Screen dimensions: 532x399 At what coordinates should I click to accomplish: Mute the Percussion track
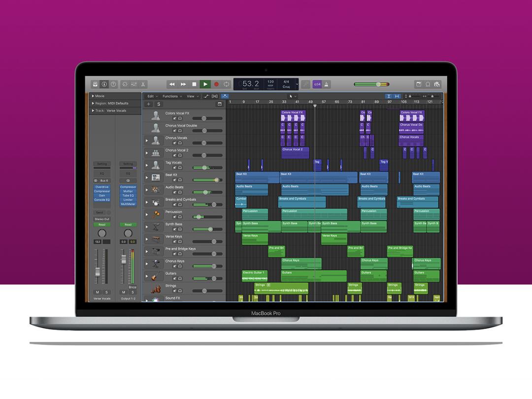click(x=174, y=217)
